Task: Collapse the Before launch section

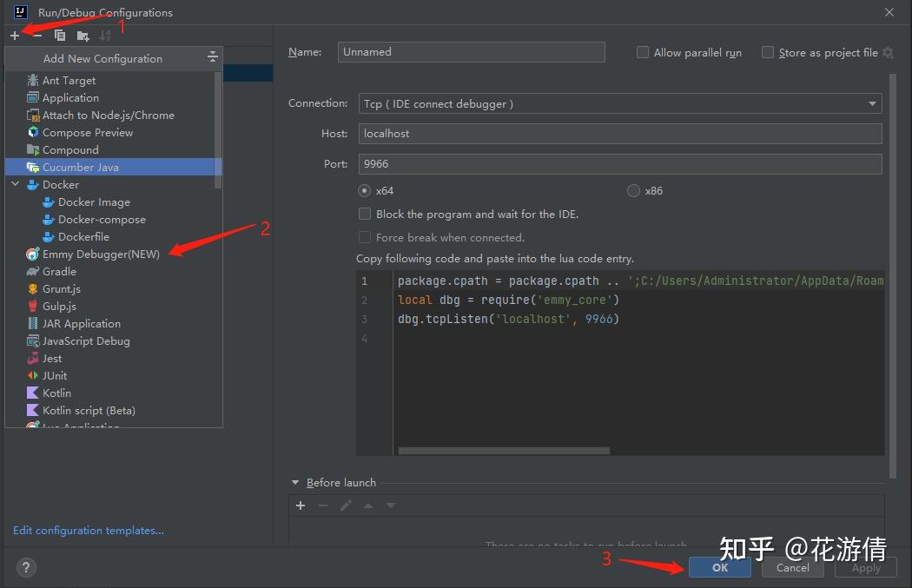Action: pos(295,482)
